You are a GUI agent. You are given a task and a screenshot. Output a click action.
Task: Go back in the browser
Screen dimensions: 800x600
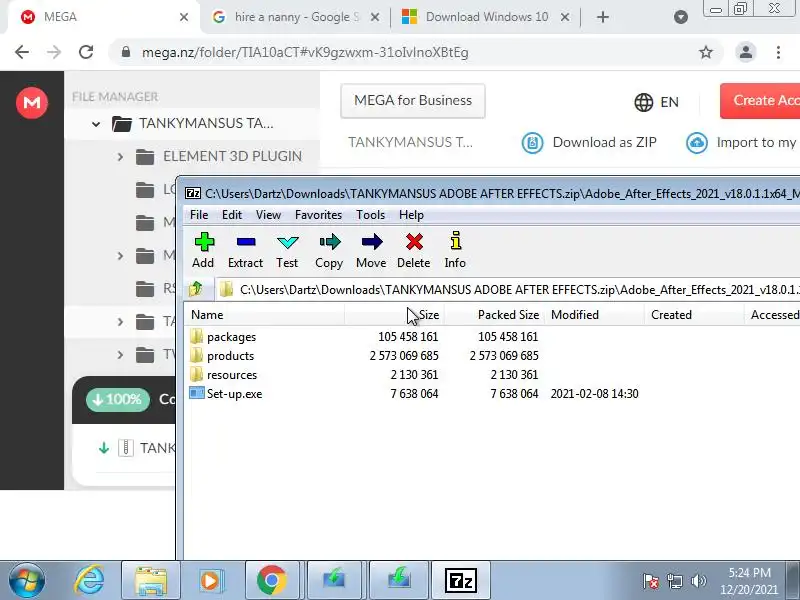pos(22,52)
